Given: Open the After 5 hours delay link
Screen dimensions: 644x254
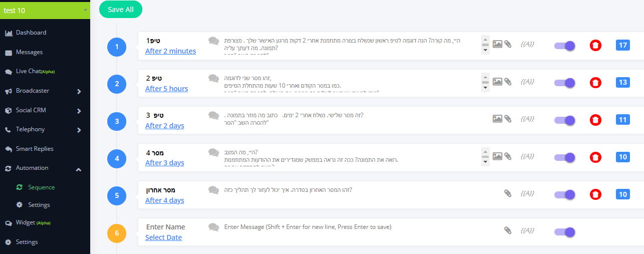Looking at the screenshot, I should [x=166, y=89].
